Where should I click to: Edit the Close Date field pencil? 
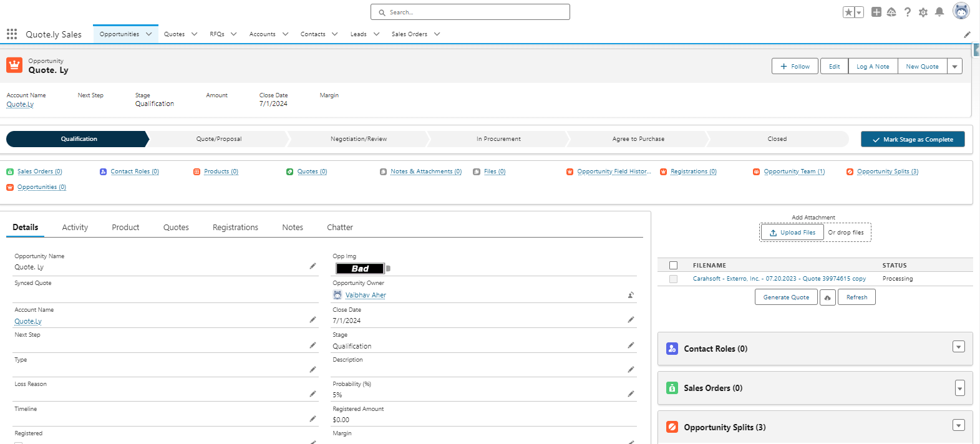(631, 320)
